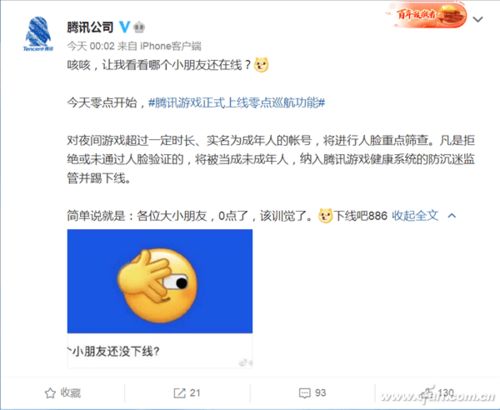Click the small watermark icon under the image

click(246, 363)
